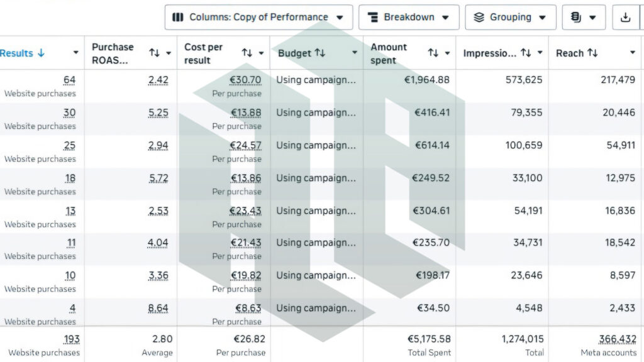Image resolution: width=644 pixels, height=362 pixels.
Task: Sort the Budget column arrows
Action: 320,53
